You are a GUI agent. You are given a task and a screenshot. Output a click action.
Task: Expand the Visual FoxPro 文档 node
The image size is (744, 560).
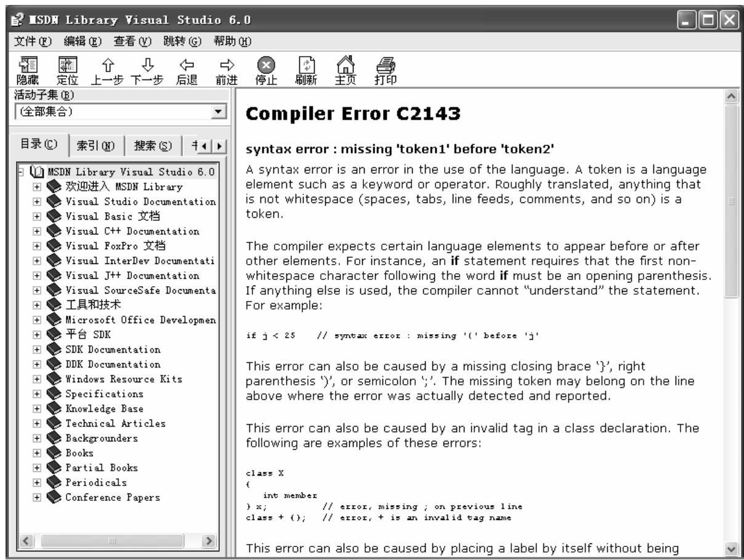[x=37, y=246]
